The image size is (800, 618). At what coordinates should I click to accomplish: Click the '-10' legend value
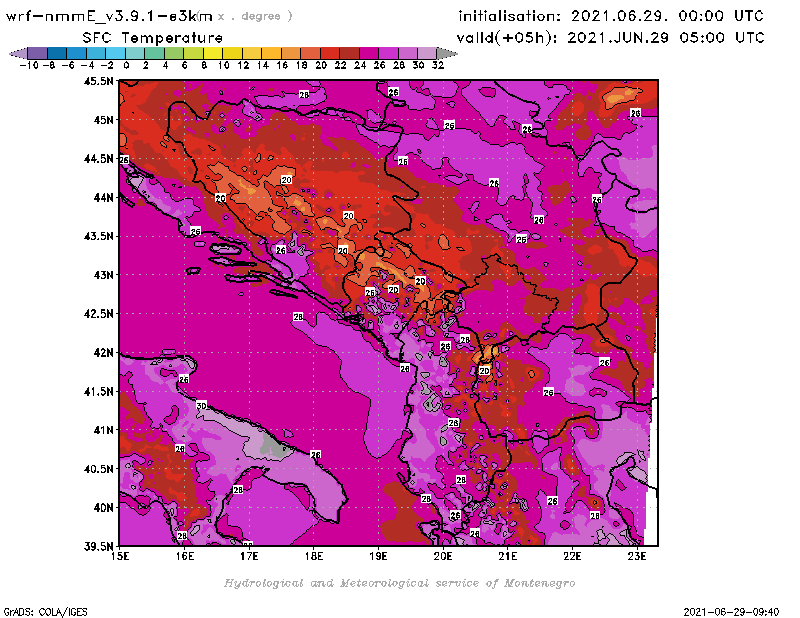click(29, 65)
